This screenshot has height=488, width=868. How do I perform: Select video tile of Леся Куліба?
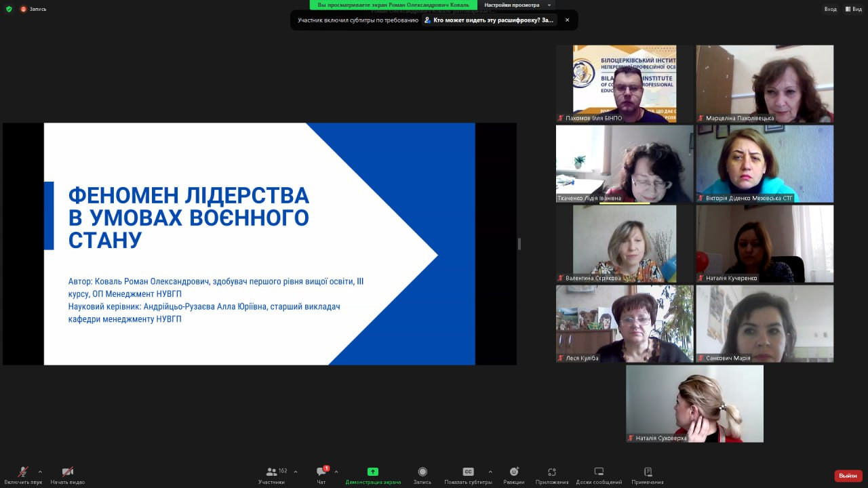625,324
